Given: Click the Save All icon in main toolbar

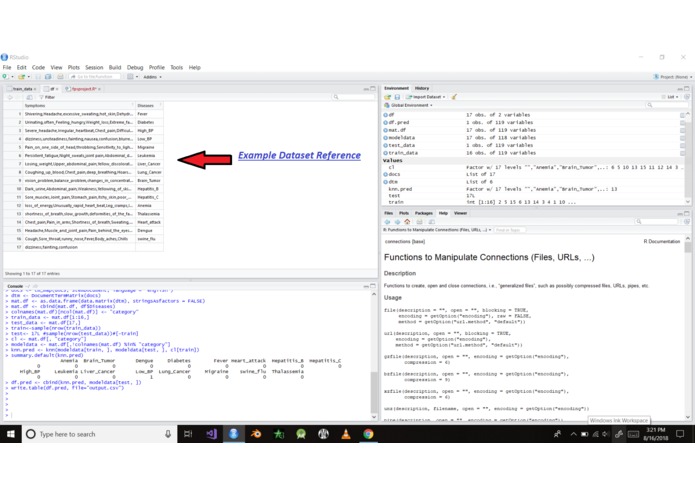Looking at the screenshot, I should (x=48, y=77).
